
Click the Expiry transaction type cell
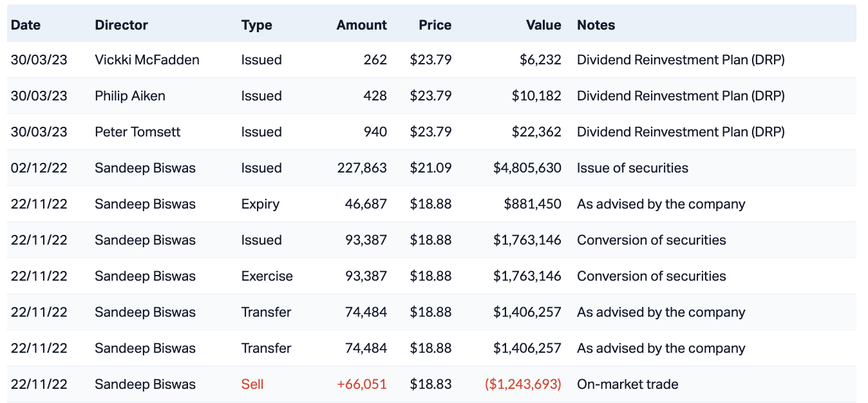(260, 204)
